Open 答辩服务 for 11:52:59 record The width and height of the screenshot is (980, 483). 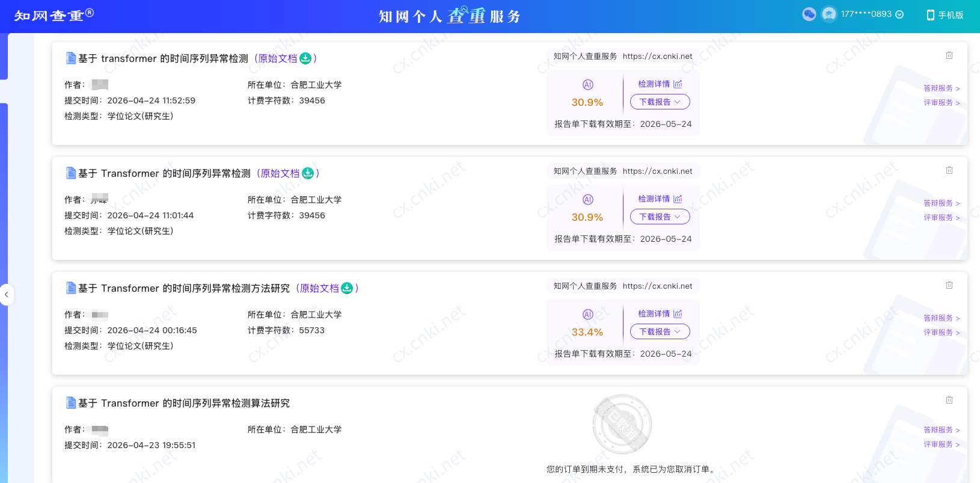942,88
